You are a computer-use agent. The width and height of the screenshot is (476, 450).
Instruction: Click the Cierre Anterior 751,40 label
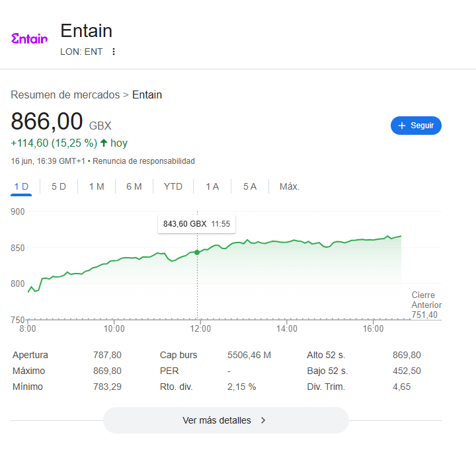(426, 305)
